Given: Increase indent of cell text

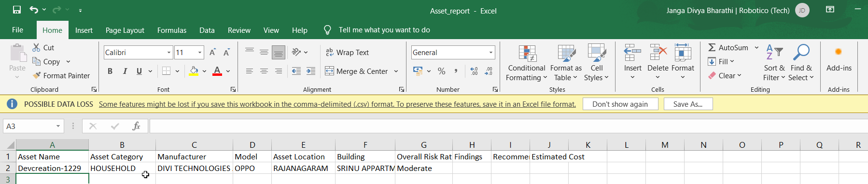Looking at the screenshot, I should (311, 71).
